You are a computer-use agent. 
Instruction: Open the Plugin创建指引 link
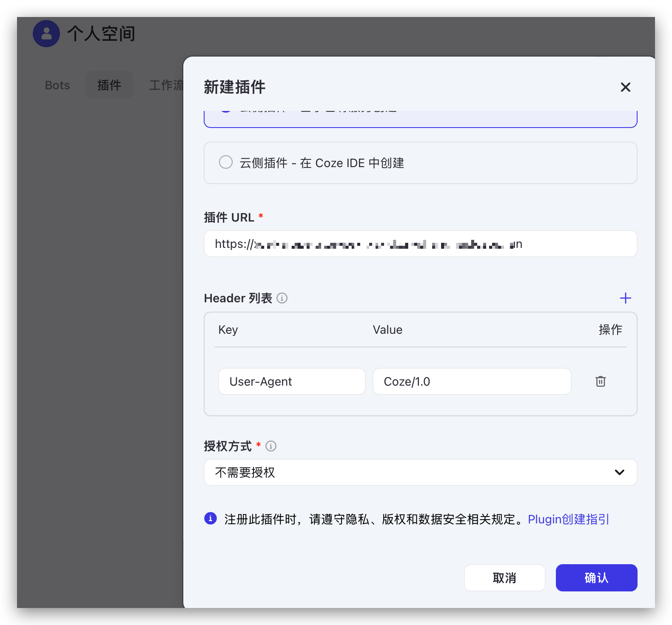click(x=568, y=519)
